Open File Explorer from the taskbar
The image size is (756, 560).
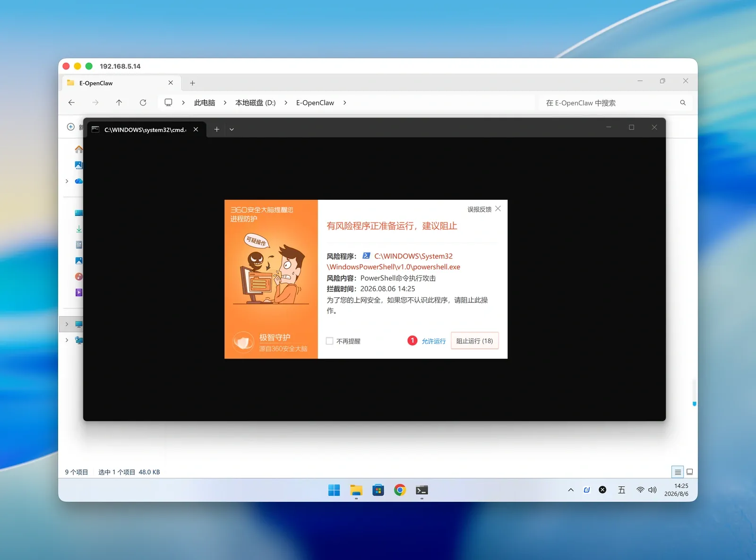click(x=356, y=490)
